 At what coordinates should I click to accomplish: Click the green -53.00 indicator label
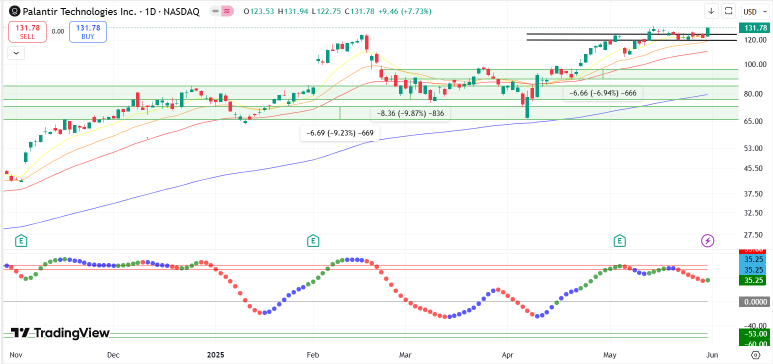[754, 335]
